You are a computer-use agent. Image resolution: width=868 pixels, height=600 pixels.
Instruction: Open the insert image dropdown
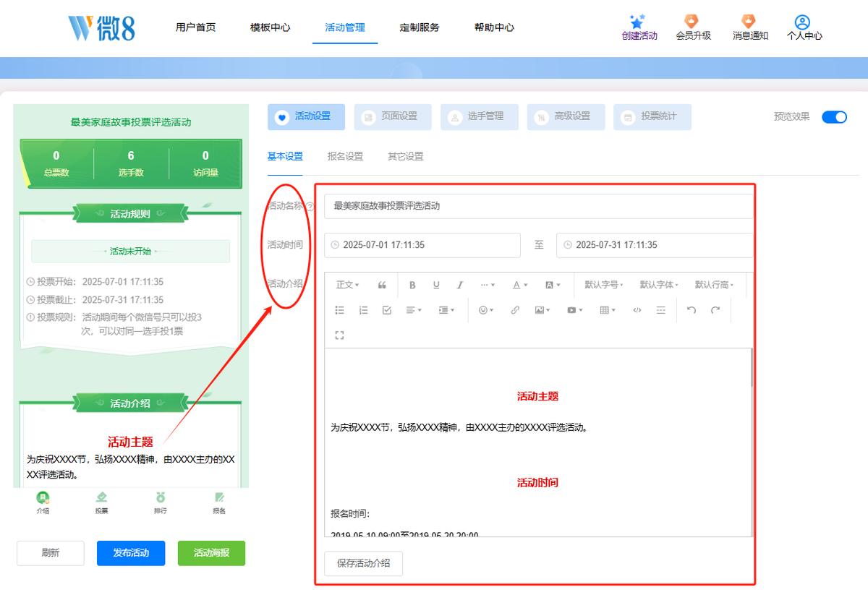point(542,310)
